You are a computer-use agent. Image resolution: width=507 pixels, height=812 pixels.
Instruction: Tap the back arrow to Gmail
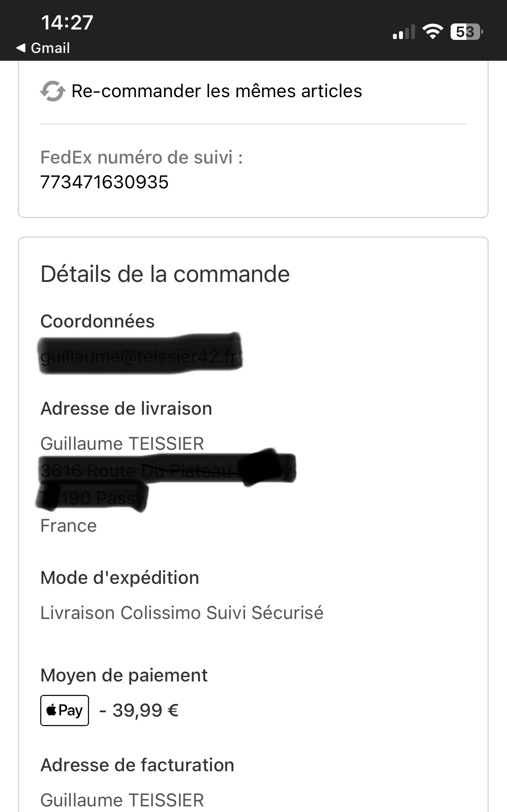(21, 48)
